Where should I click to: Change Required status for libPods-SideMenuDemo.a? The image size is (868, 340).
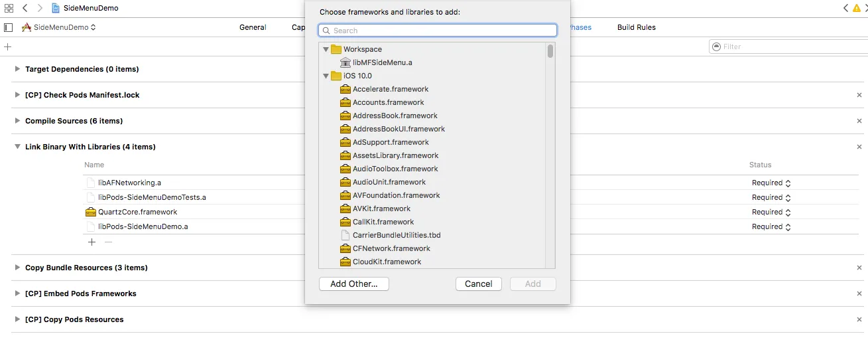(771, 226)
